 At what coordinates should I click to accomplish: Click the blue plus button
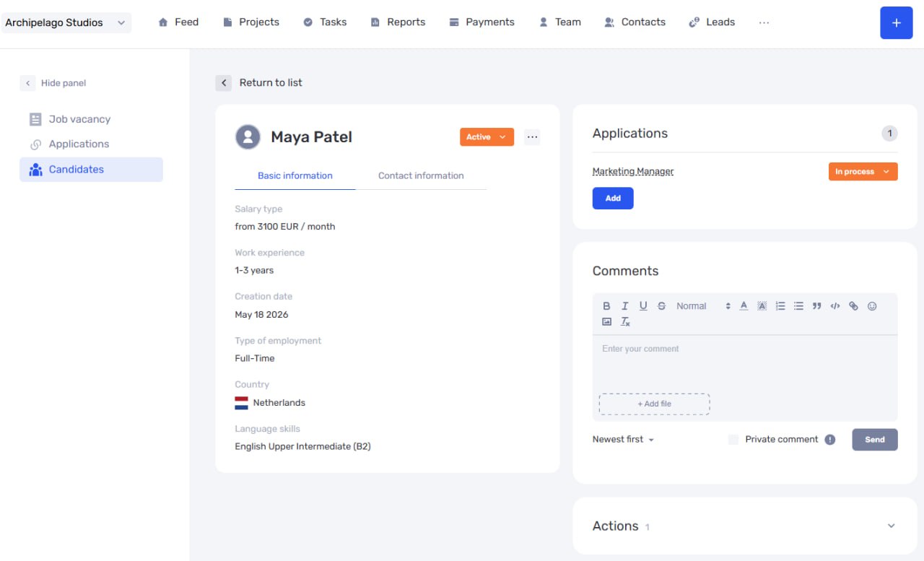pos(897,22)
